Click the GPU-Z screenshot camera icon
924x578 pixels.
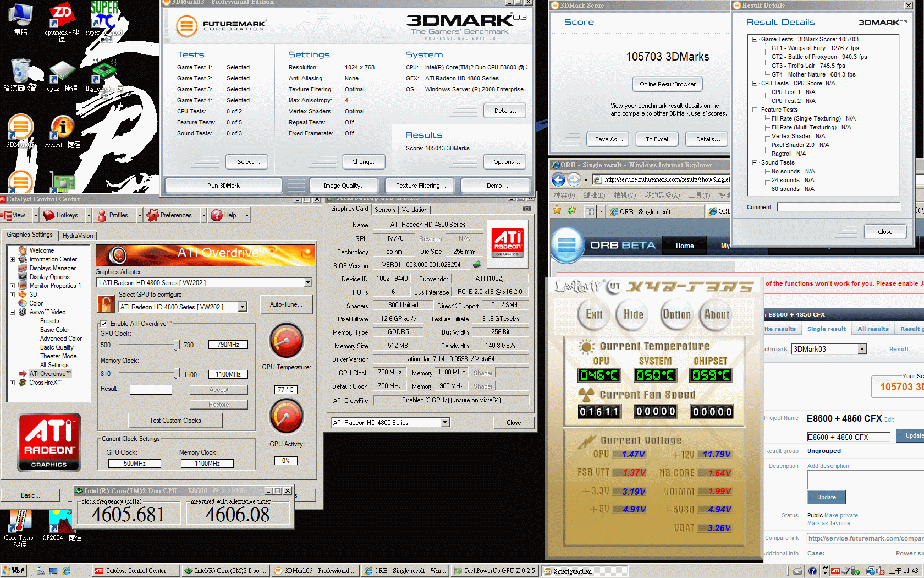[x=527, y=209]
